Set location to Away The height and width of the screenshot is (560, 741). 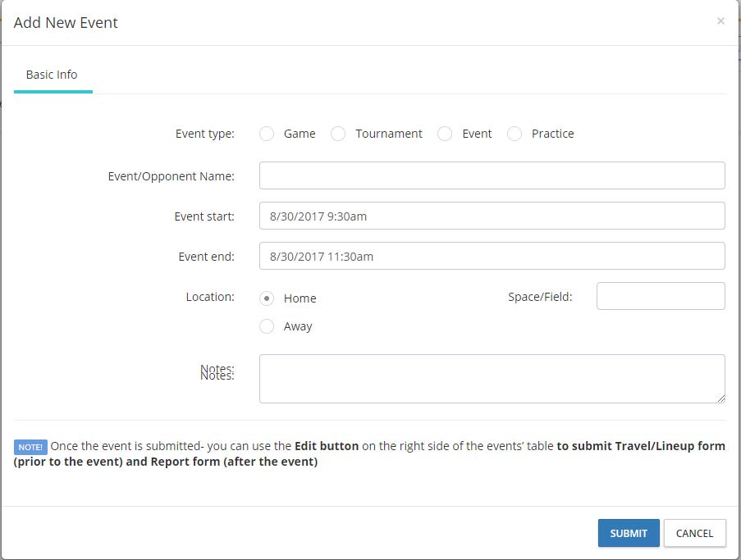267,326
